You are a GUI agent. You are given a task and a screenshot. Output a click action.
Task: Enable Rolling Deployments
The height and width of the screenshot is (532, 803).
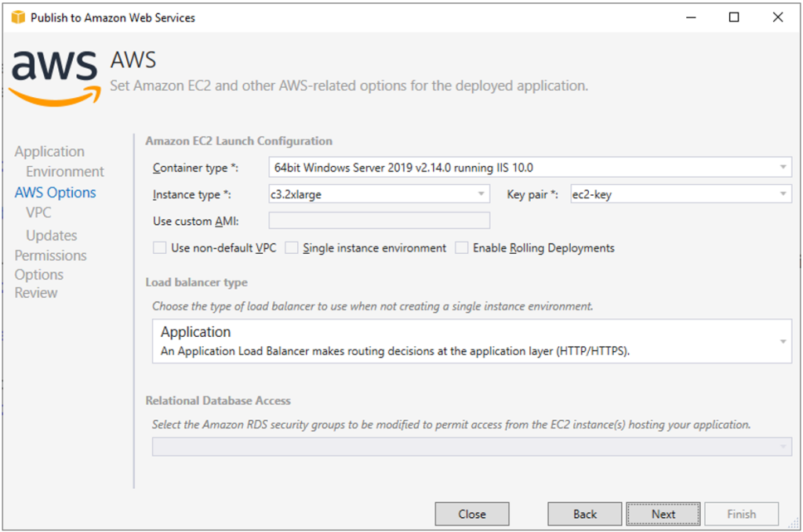pyautogui.click(x=462, y=248)
